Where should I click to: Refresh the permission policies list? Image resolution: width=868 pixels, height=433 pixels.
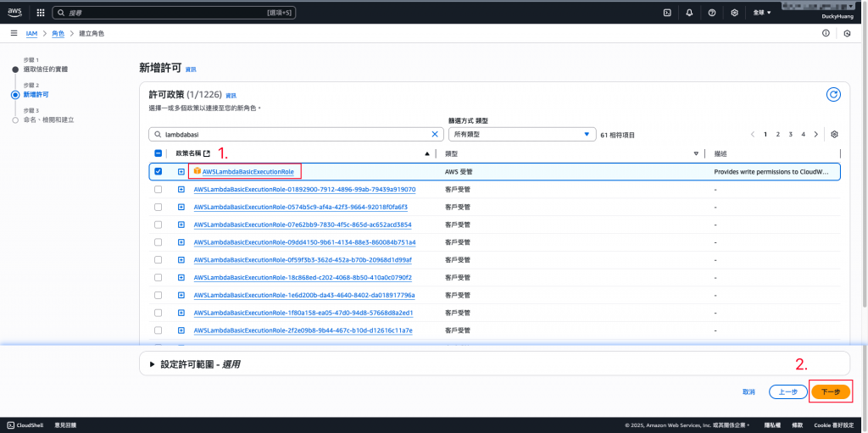[x=834, y=95]
